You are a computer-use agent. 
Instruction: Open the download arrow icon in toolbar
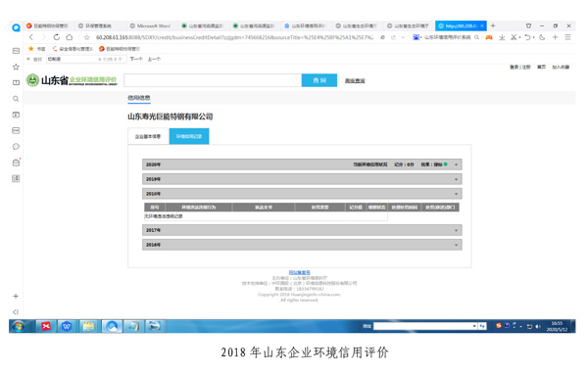pyautogui.click(x=502, y=37)
